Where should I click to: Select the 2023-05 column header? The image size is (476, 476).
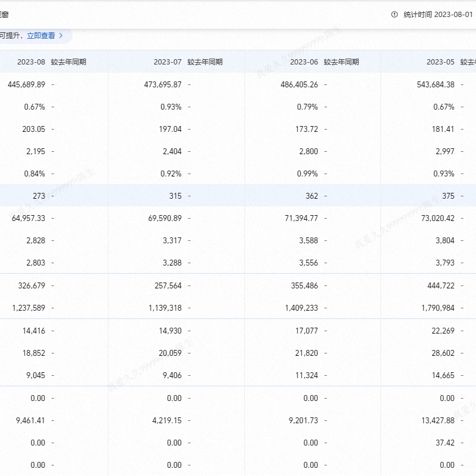pos(440,62)
